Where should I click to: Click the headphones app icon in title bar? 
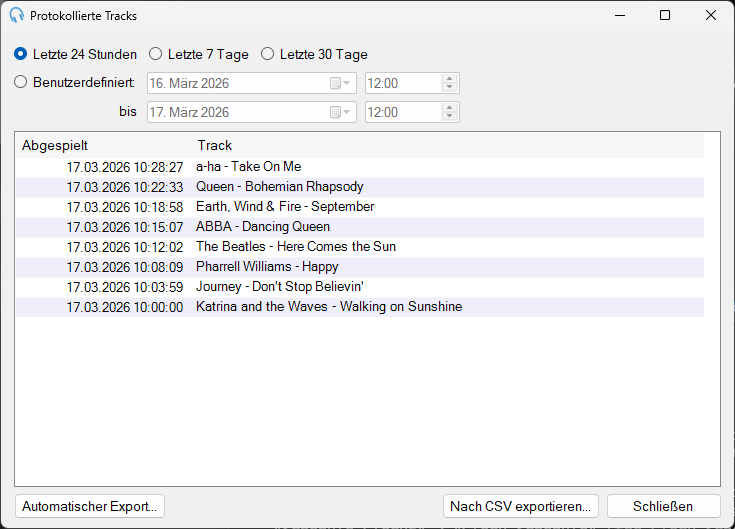pyautogui.click(x=16, y=15)
